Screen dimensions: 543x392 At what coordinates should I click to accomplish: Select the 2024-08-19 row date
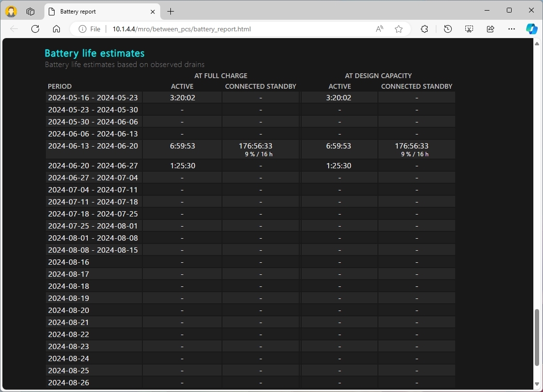click(69, 298)
